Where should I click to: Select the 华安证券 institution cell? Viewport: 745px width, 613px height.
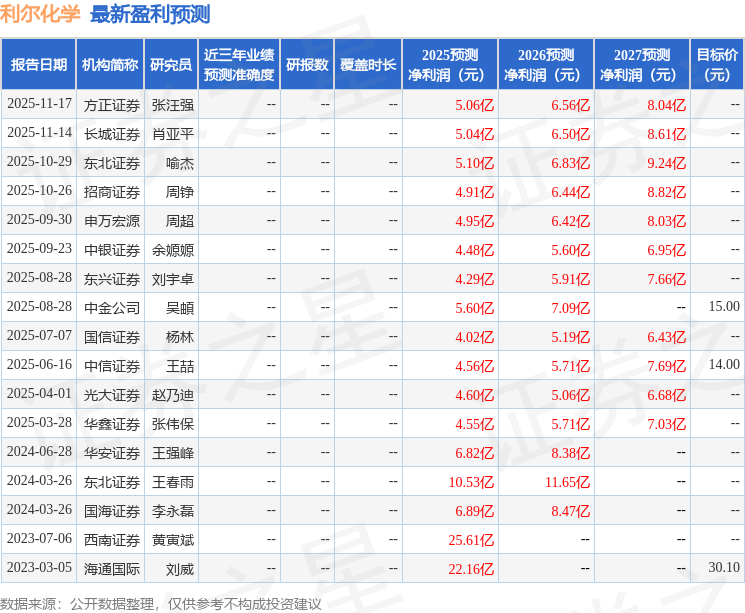112,453
